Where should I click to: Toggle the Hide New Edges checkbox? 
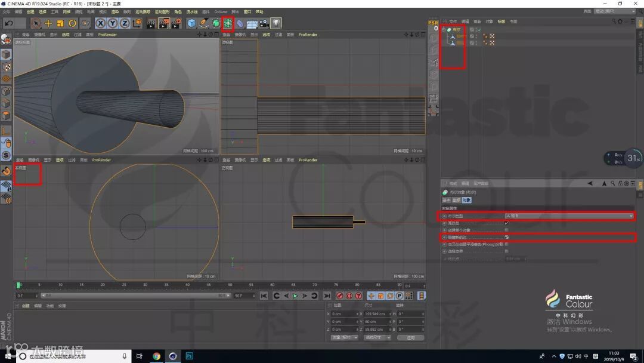[506, 237]
